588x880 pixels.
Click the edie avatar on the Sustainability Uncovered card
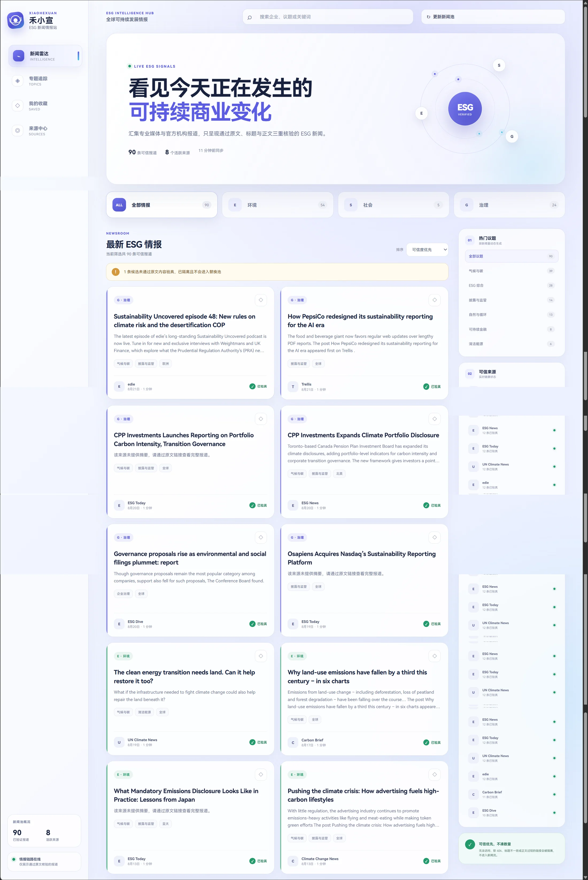(119, 386)
